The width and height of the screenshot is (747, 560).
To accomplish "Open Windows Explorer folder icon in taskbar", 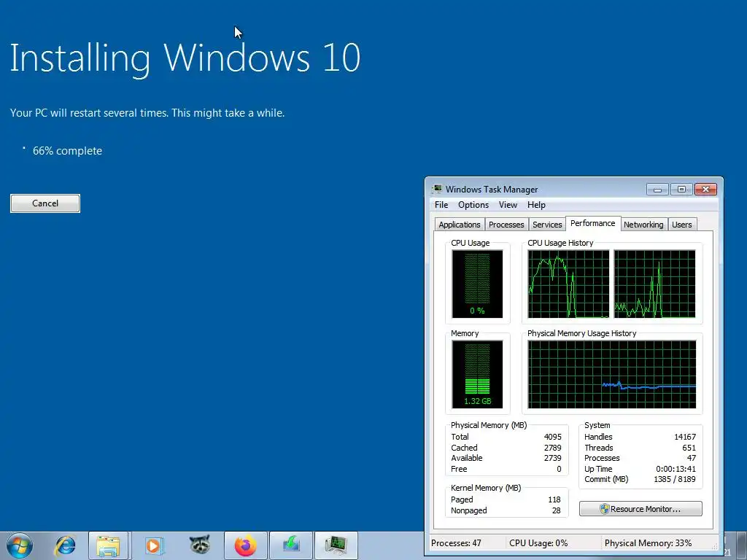I will click(108, 545).
